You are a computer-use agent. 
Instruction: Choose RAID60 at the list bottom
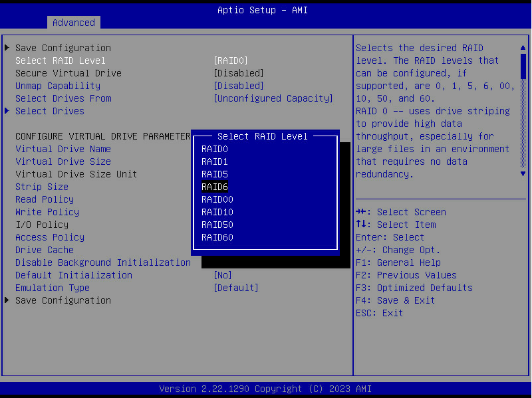217,237
